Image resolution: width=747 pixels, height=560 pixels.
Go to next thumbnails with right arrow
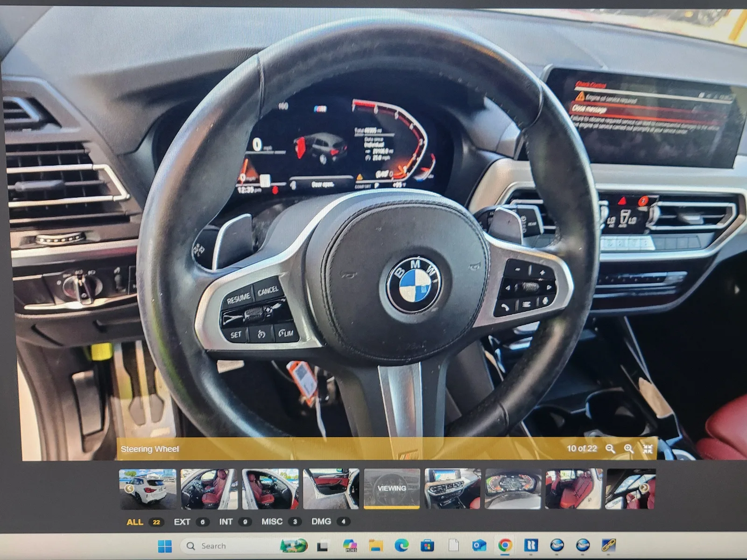[644, 488]
